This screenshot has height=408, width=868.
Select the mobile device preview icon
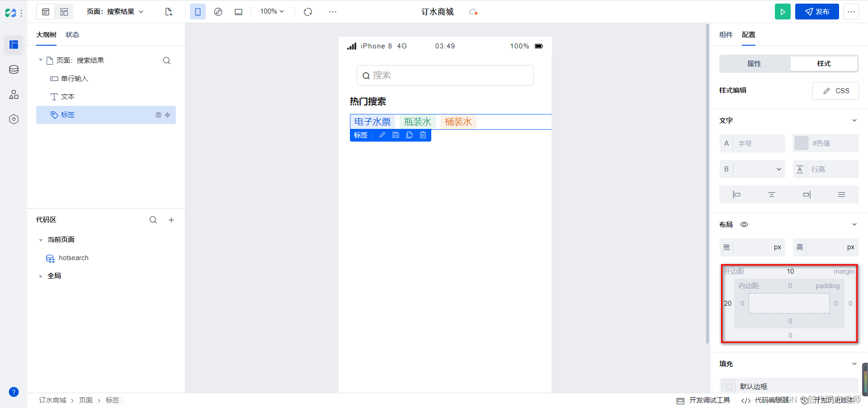(198, 12)
